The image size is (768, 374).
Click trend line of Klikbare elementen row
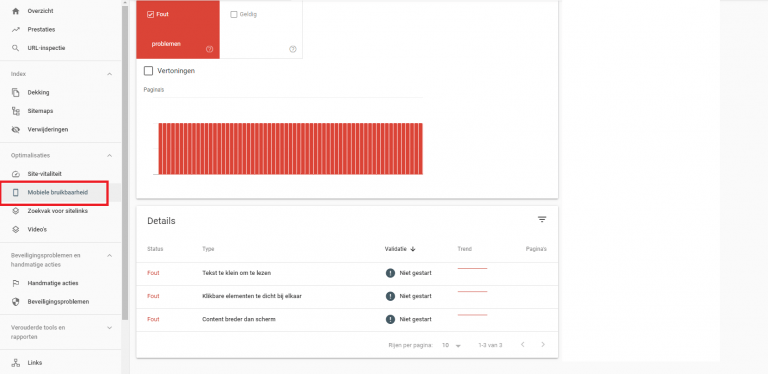[472, 292]
